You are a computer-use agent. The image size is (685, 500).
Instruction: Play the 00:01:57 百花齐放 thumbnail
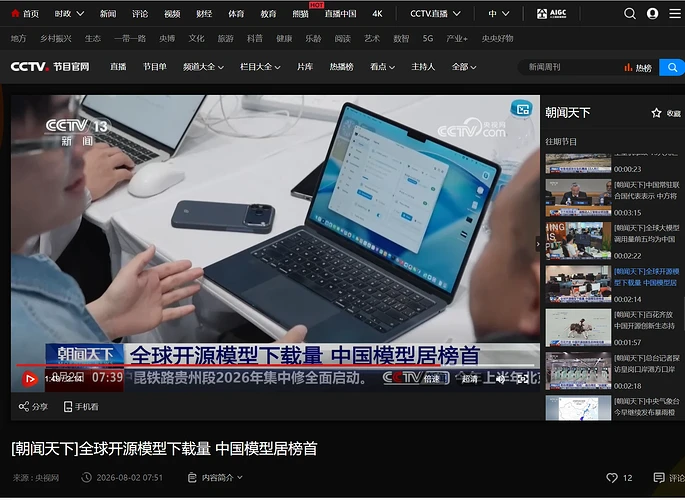[578, 328]
